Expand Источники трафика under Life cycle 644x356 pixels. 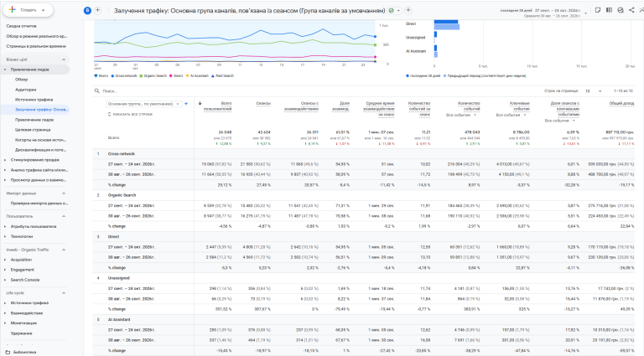pos(5,303)
